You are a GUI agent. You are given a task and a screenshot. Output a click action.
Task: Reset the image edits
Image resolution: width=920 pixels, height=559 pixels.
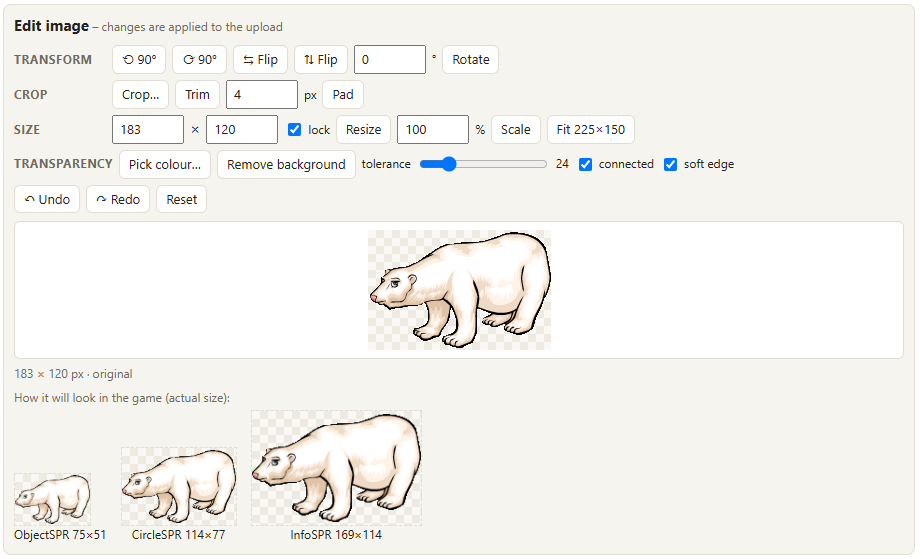pos(181,199)
